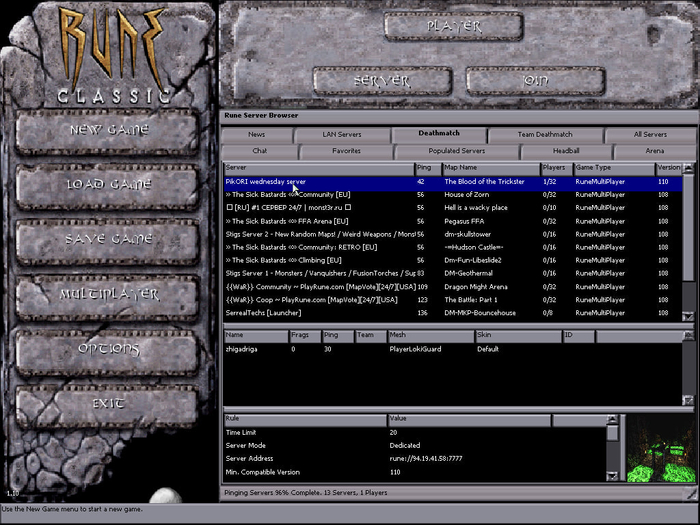Select the Stigs Server 2 row

320,234
